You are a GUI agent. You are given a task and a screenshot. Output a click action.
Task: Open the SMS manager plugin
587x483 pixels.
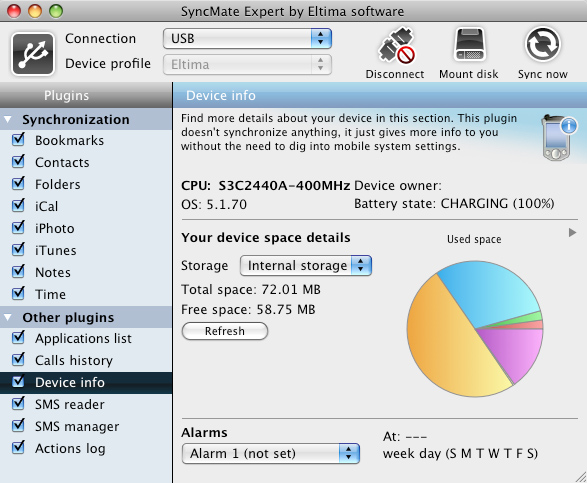pos(86,426)
